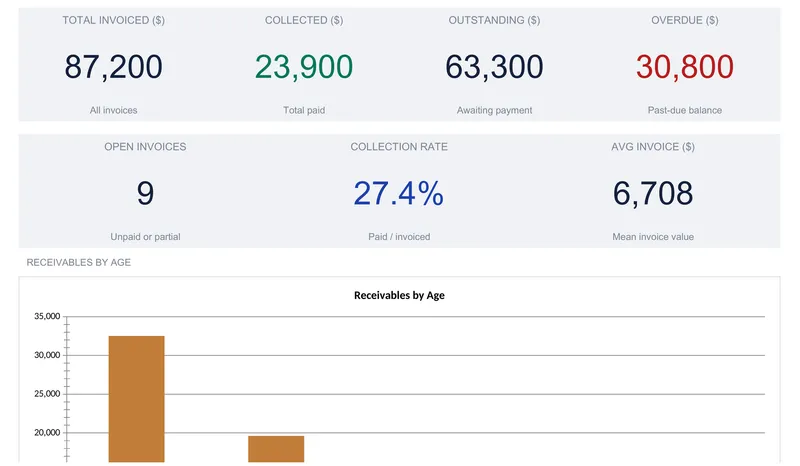Click the OPEN INVOICES heading
The height and width of the screenshot is (466, 800).
[x=145, y=147]
